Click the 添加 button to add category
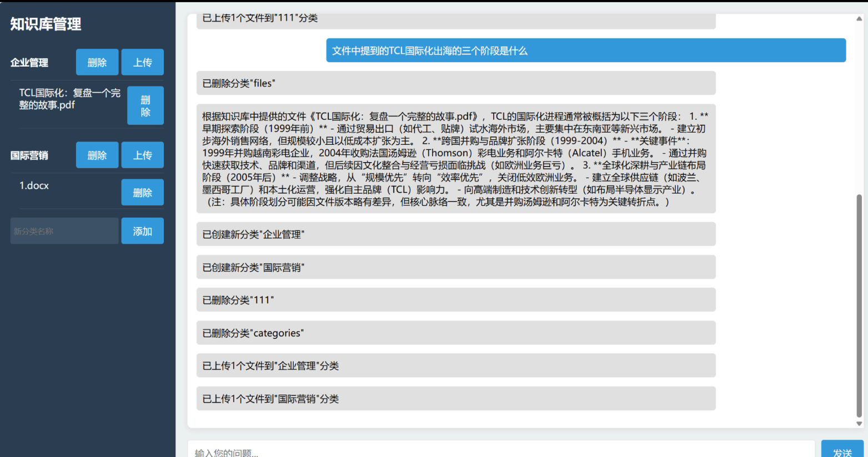Image resolution: width=868 pixels, height=457 pixels. [143, 231]
